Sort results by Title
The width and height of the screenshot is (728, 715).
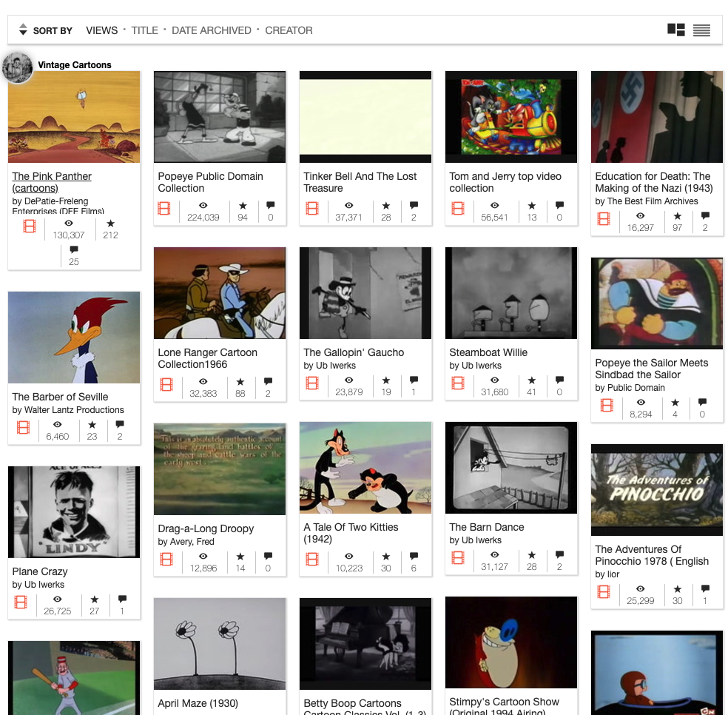click(144, 30)
